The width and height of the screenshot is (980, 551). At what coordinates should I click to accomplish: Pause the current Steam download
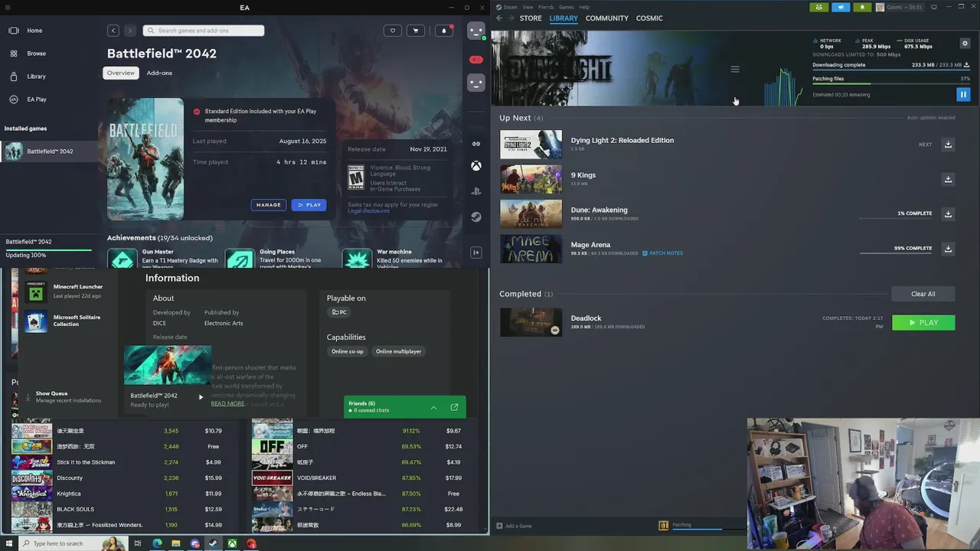963,95
